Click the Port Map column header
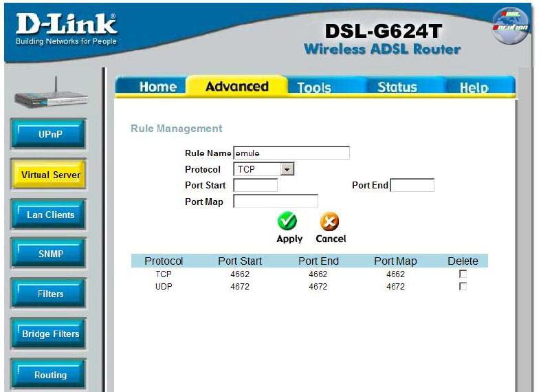The image size is (541, 392). point(395,261)
